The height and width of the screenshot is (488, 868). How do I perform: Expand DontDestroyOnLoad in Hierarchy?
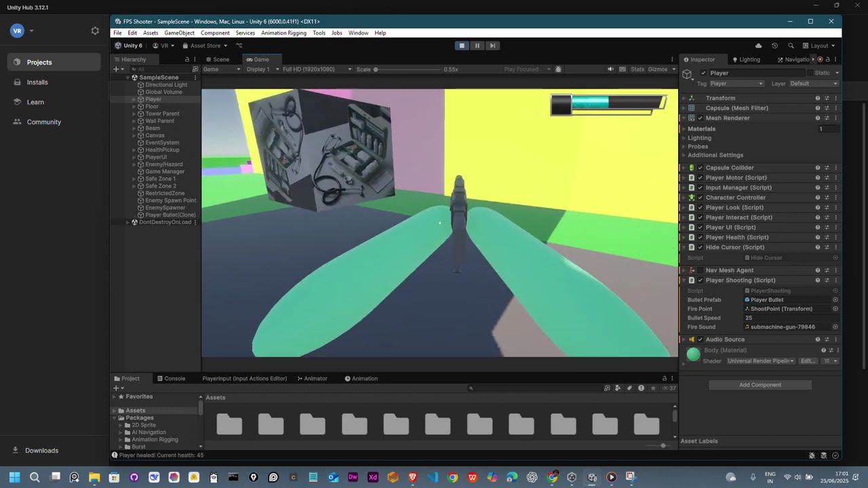127,222
